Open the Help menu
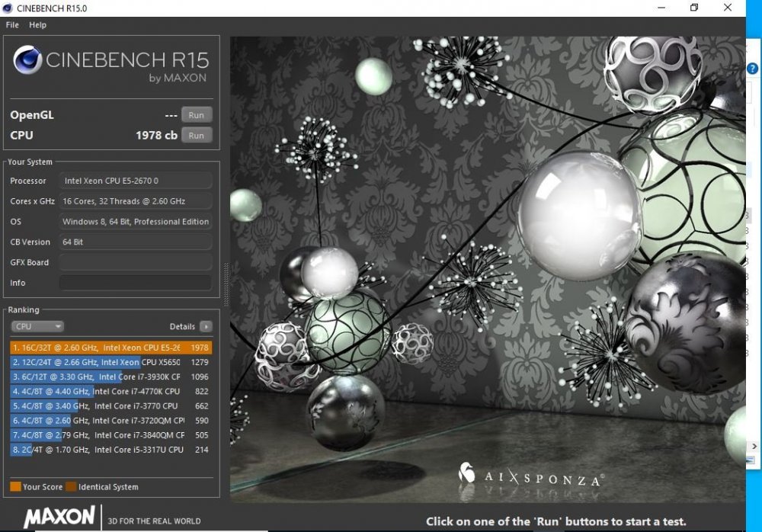Viewport: 762px width, 532px height. click(37, 25)
